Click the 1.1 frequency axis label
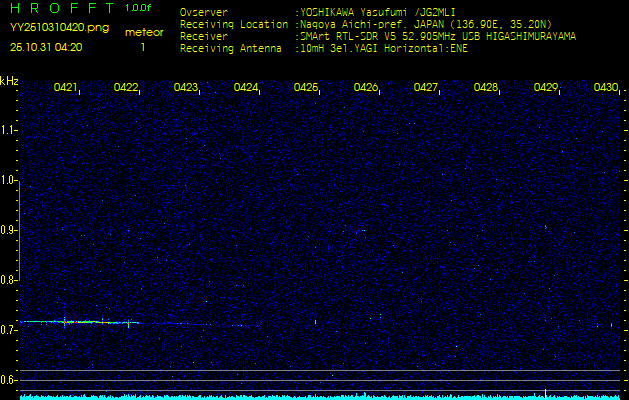This screenshot has width=629, height=400. click(x=10, y=130)
